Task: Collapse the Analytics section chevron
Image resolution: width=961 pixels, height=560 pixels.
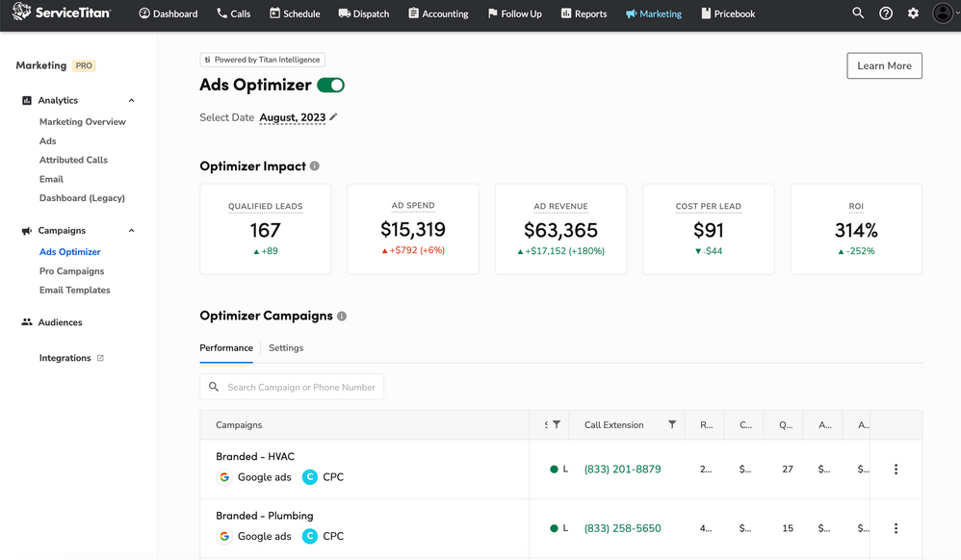Action: tap(131, 100)
